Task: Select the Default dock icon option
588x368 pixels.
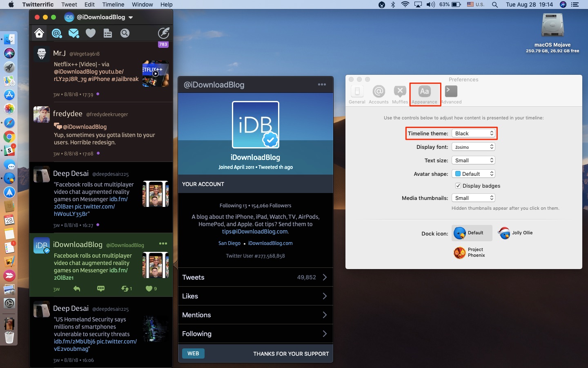Action: (x=472, y=233)
